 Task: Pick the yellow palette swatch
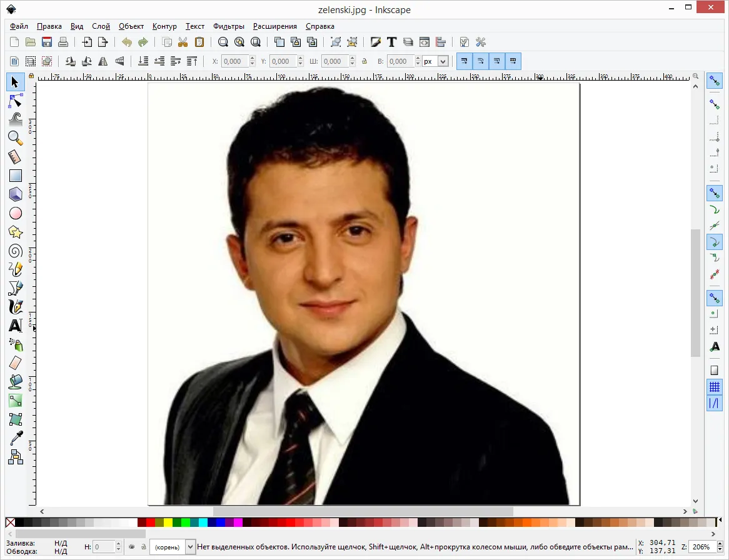[x=168, y=522]
